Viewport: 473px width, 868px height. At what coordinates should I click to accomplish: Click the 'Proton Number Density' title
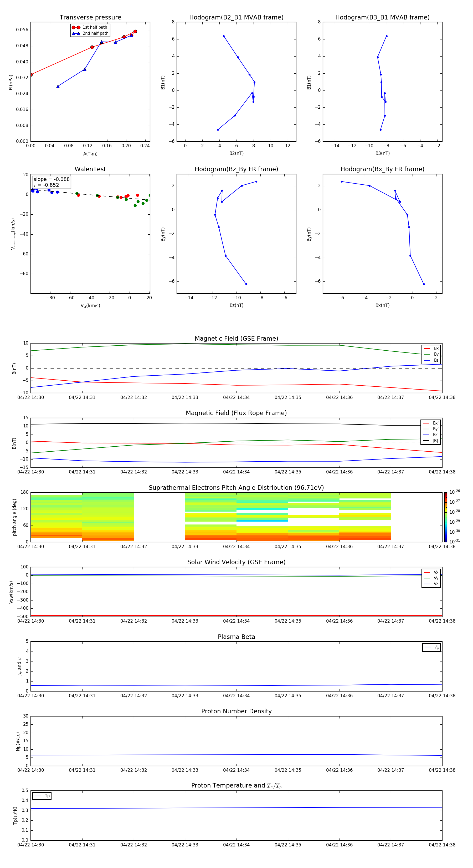tap(236, 711)
